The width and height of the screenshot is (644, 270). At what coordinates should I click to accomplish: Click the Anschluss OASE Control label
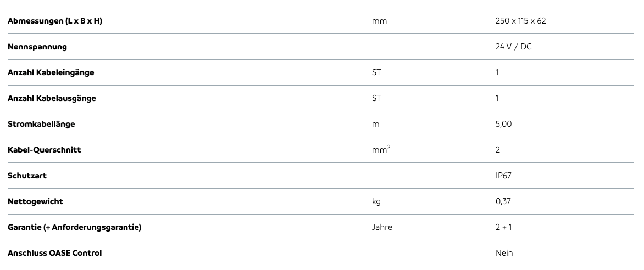click(54, 253)
